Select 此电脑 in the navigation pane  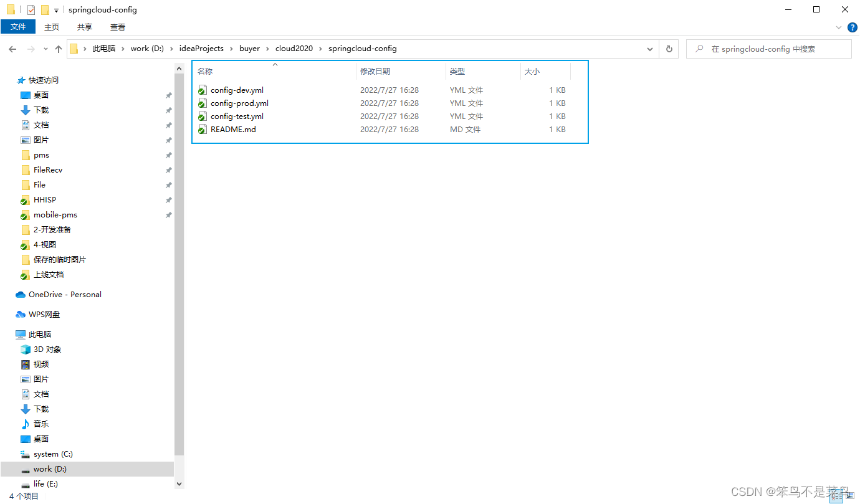(x=40, y=335)
